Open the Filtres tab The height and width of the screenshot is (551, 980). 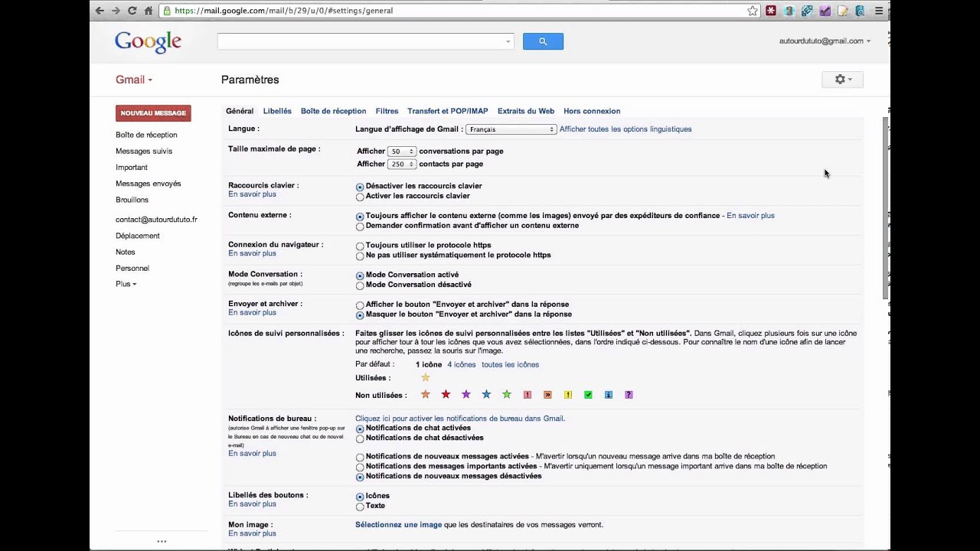coord(387,111)
